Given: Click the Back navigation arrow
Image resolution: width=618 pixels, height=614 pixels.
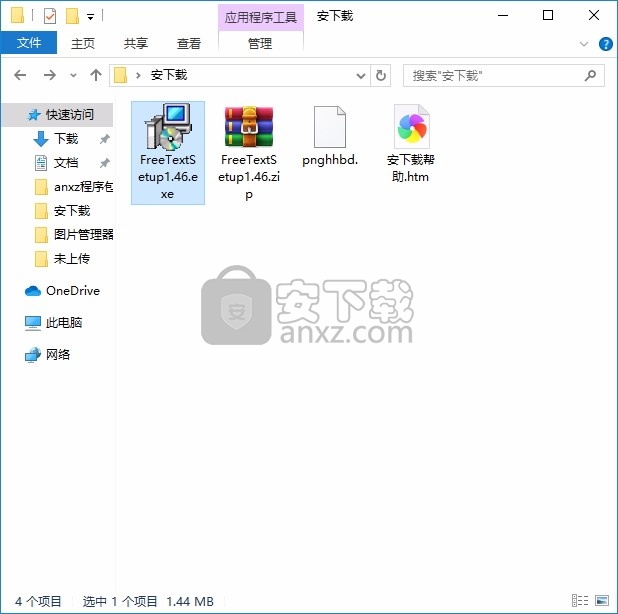Looking at the screenshot, I should point(21,75).
